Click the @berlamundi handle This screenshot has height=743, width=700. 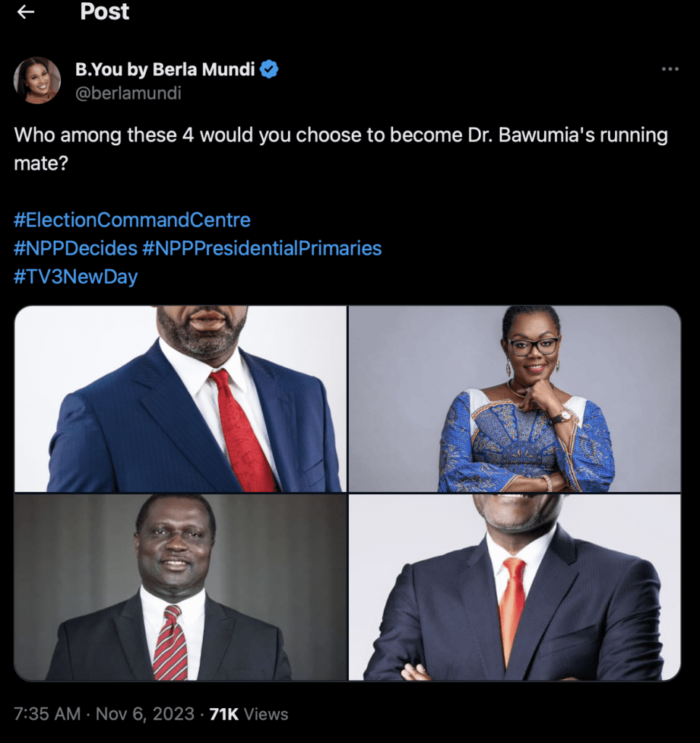(x=128, y=93)
